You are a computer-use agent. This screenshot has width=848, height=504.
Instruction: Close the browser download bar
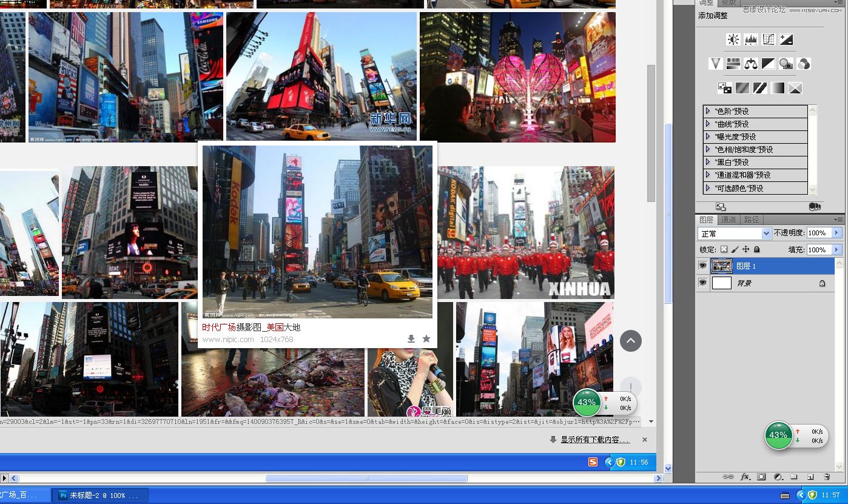(645, 440)
